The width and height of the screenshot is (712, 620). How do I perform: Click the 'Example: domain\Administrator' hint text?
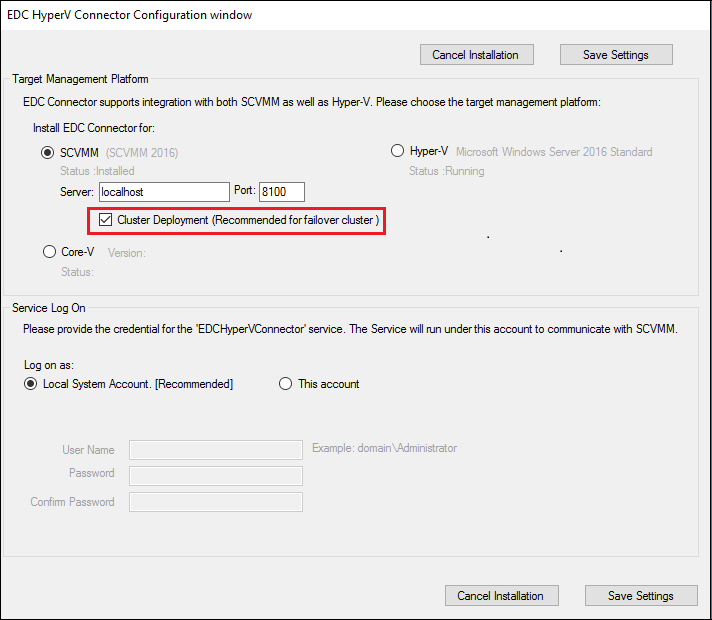click(x=384, y=448)
